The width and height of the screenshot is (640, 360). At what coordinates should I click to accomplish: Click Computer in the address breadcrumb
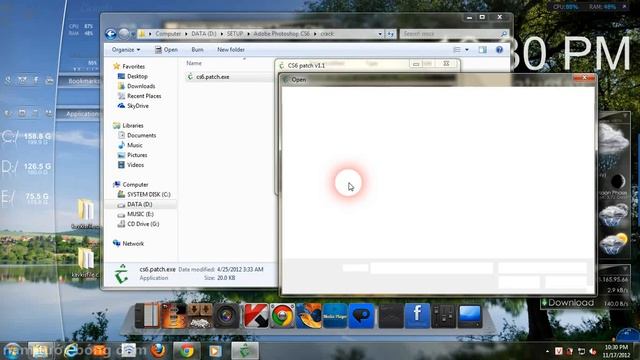(168, 34)
